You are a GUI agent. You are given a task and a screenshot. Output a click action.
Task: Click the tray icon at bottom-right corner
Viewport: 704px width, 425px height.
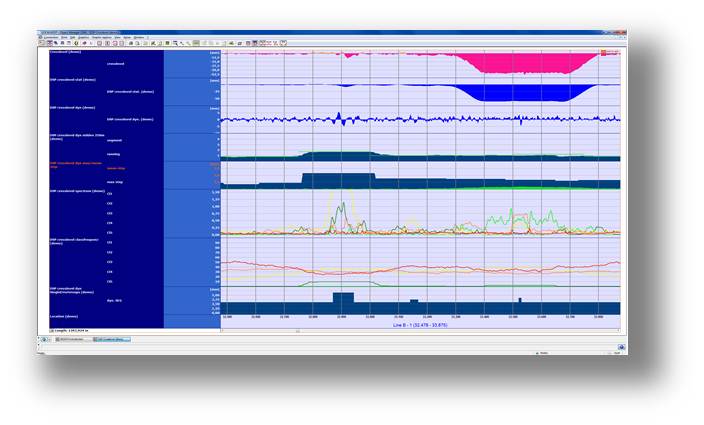click(621, 347)
